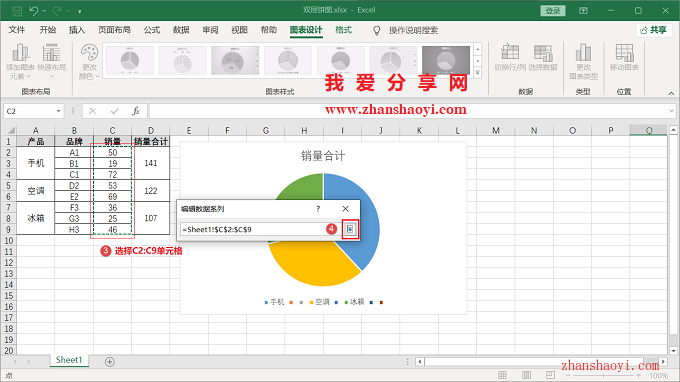This screenshot has width=680, height=382.
Task: Switch to Normal view icon
Action: (502, 375)
